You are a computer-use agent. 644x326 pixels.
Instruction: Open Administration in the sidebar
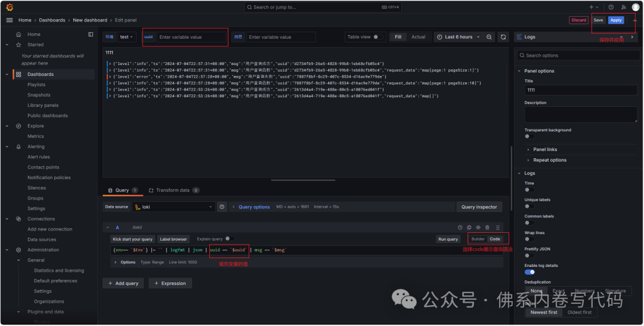pyautogui.click(x=43, y=250)
